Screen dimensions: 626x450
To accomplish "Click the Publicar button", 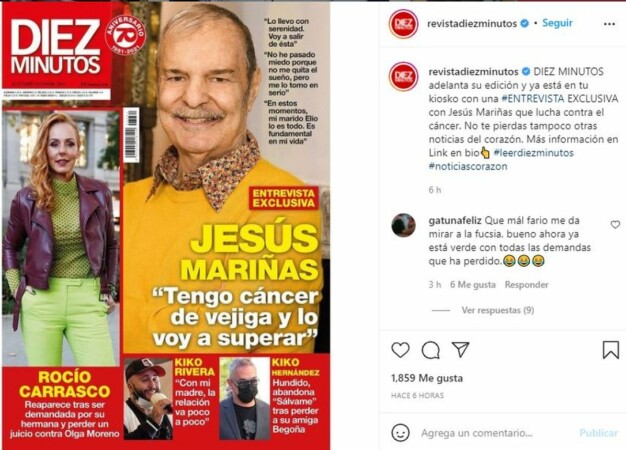I will [x=598, y=433].
